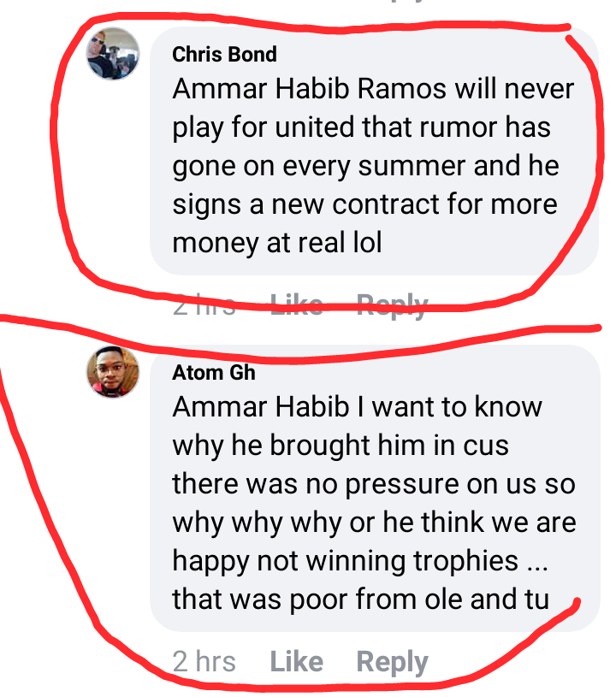Click the line 'there was no pressure on us so'
Screen dimensions: 616x697
click(x=374, y=484)
